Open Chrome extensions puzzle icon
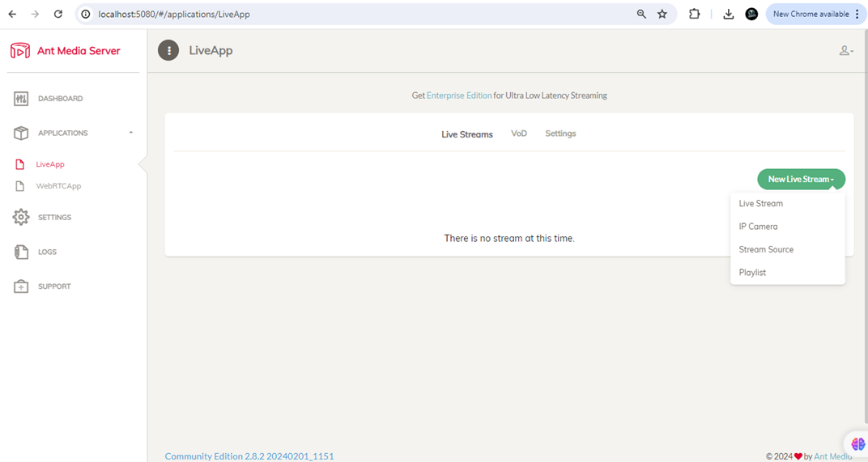The height and width of the screenshot is (462, 868). pos(694,14)
